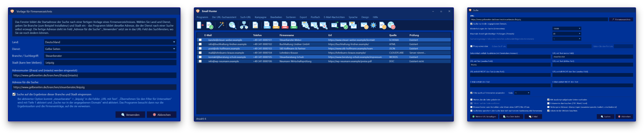Click the envelope magnifier green check icon
The width and height of the screenshot is (644, 135).
pos(314,25)
